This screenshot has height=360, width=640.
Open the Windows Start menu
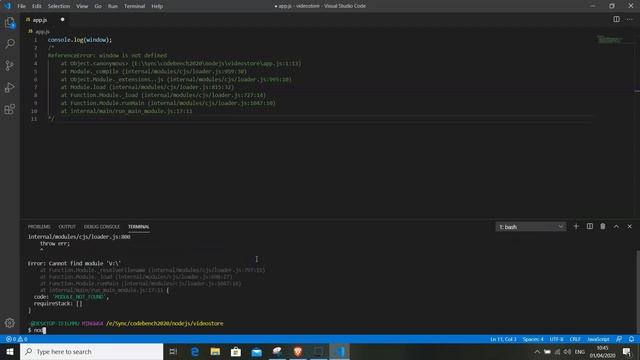(10, 351)
